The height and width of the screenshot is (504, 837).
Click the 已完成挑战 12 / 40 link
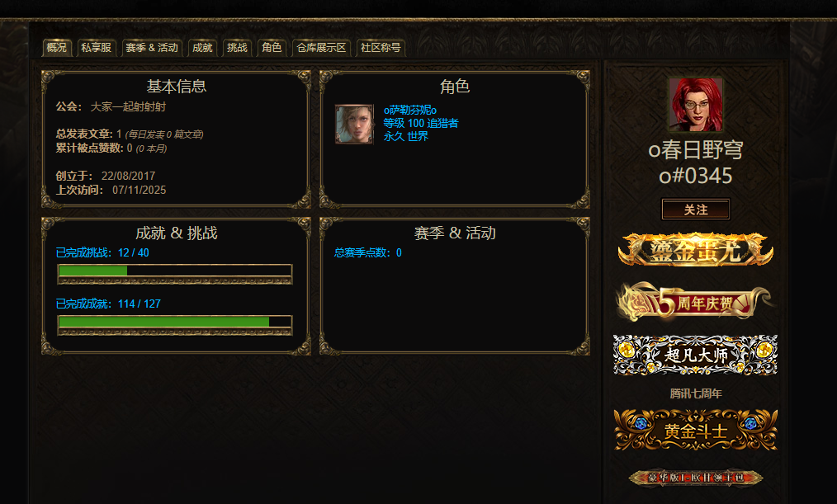click(102, 252)
